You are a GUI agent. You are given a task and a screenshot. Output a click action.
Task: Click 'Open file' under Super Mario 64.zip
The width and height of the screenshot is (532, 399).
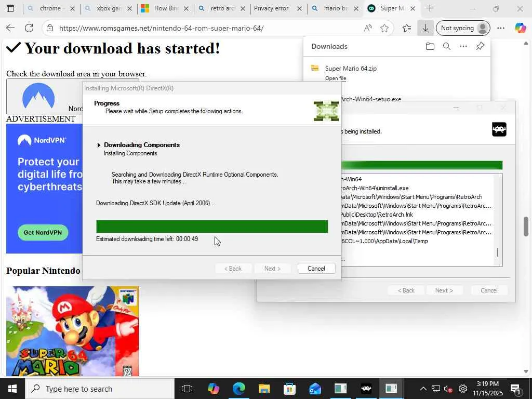[x=336, y=78]
